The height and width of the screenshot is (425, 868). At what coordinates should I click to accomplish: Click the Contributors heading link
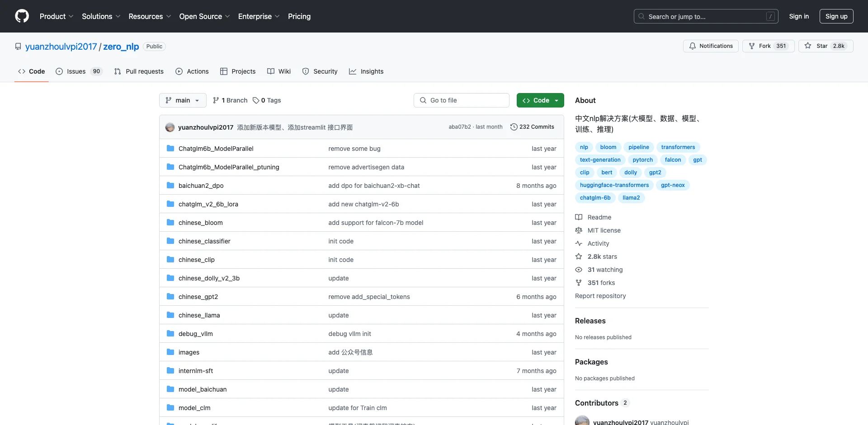click(602, 403)
